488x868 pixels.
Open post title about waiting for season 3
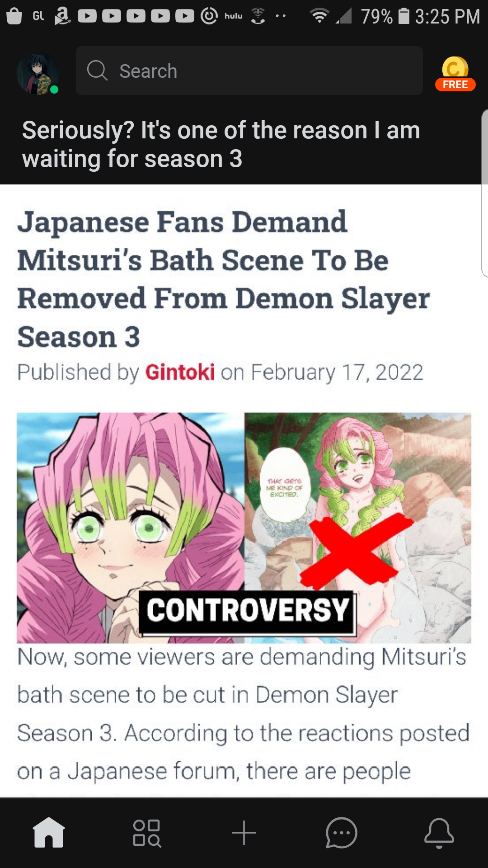221,144
